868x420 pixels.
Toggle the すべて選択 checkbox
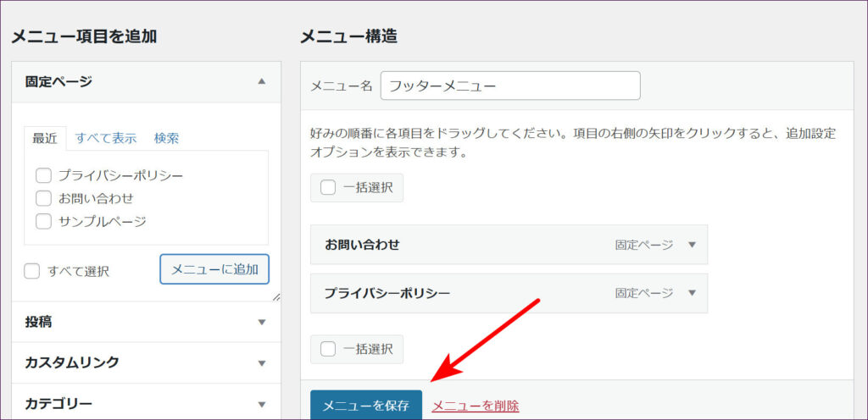point(32,271)
